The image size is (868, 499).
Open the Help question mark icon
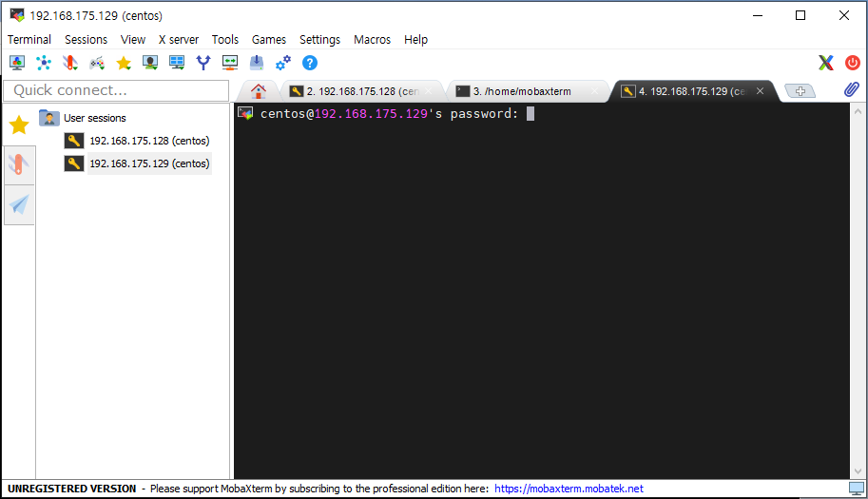pyautogui.click(x=310, y=63)
